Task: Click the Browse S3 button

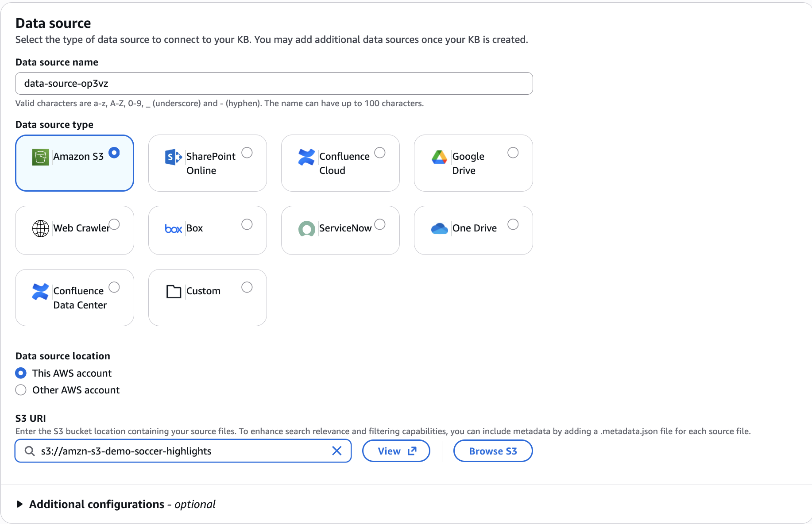Action: pyautogui.click(x=493, y=451)
